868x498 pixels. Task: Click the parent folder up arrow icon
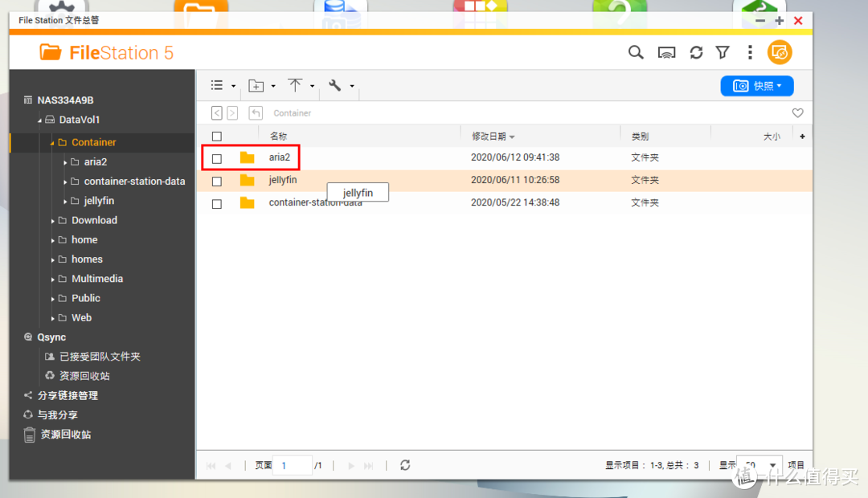click(256, 113)
